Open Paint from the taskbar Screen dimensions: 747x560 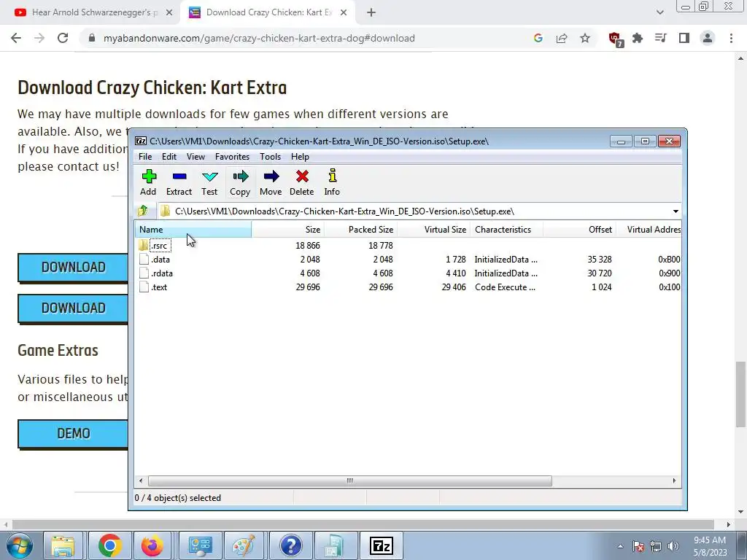click(x=244, y=545)
